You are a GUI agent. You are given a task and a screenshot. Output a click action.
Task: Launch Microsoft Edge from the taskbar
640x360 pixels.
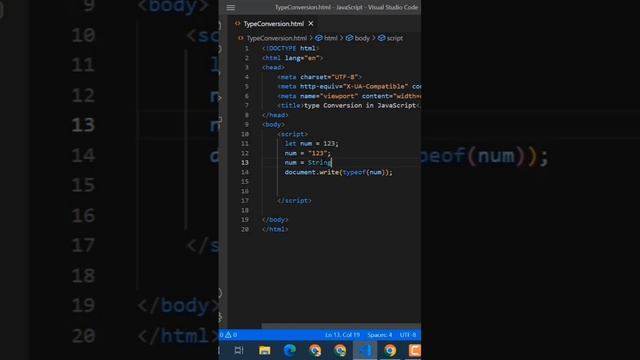coord(290,350)
